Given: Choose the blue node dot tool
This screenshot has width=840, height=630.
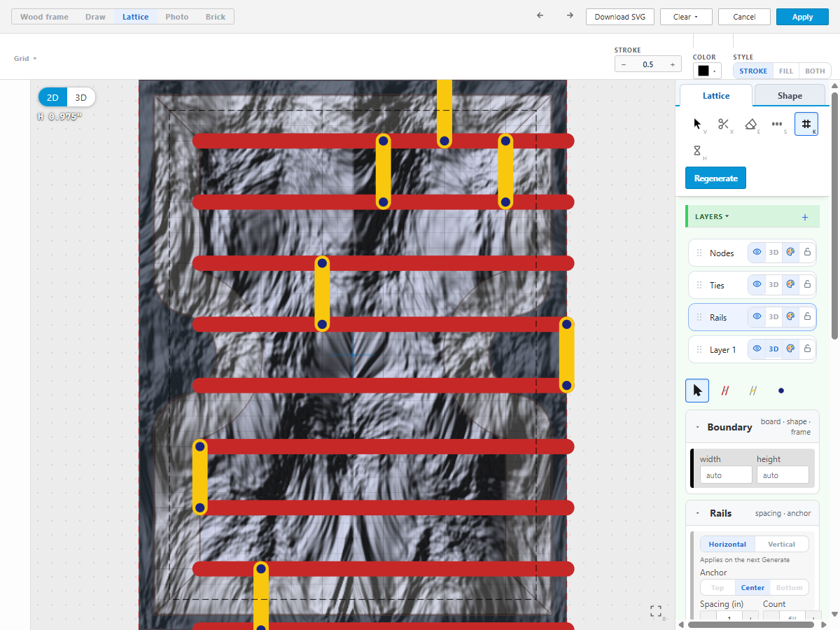Looking at the screenshot, I should point(781,391).
